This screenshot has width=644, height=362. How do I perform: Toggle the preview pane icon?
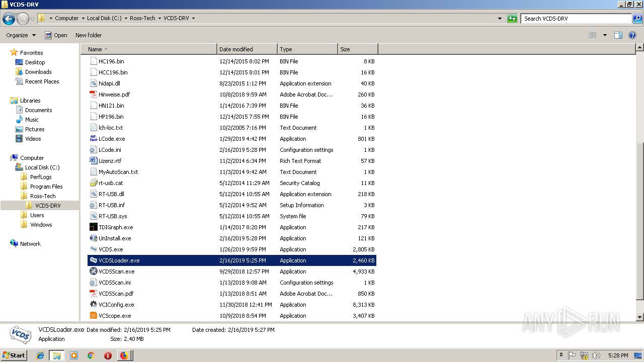(618, 35)
